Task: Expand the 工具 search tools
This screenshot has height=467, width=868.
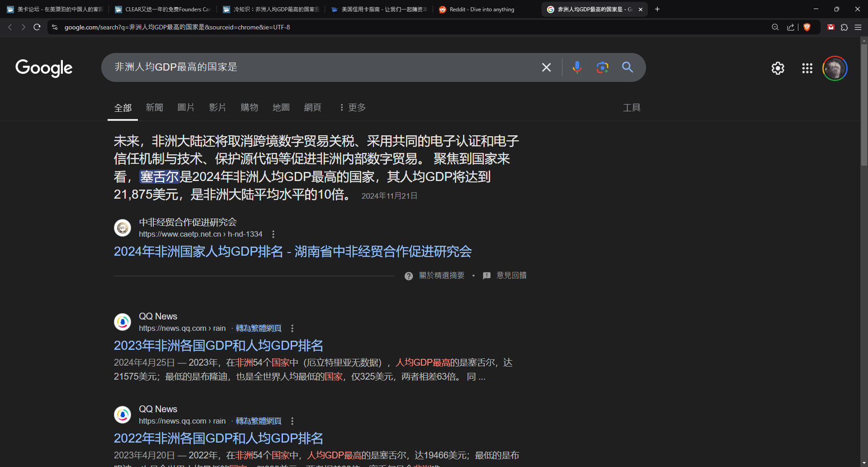Action: tap(631, 108)
